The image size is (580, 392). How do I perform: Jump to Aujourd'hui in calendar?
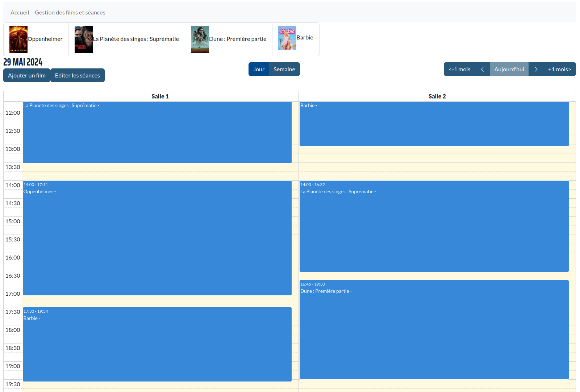click(x=509, y=69)
